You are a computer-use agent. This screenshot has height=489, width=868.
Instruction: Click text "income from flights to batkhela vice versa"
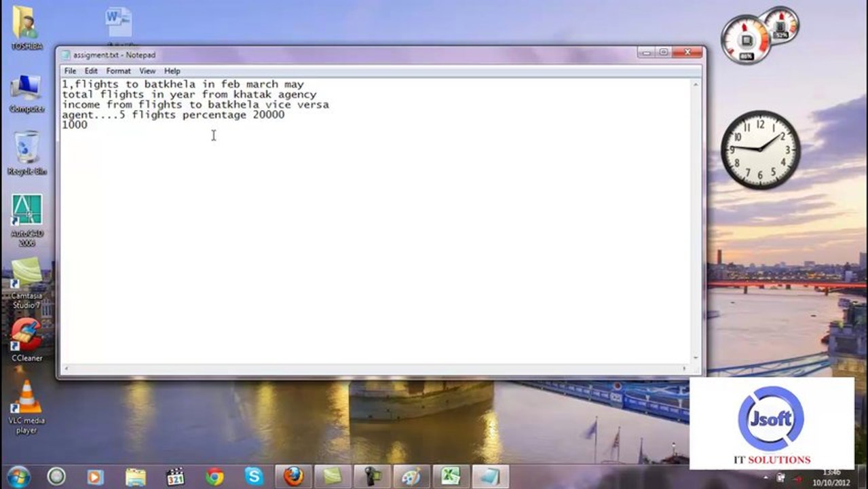pyautogui.click(x=195, y=105)
